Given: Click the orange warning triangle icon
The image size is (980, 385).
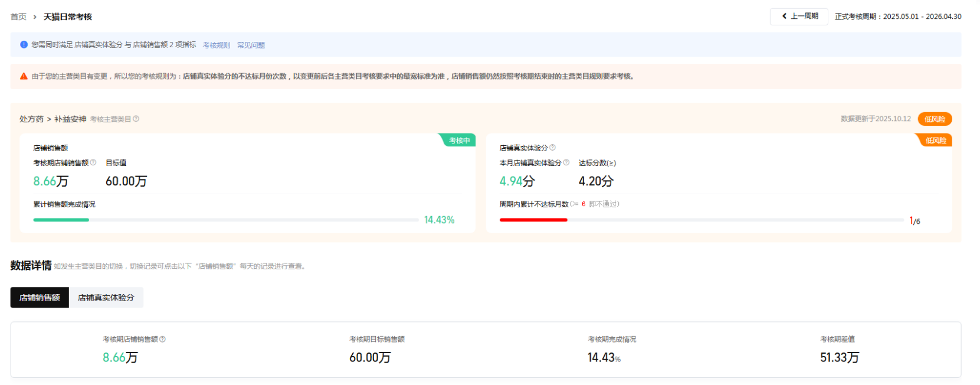Looking at the screenshot, I should click(24, 76).
